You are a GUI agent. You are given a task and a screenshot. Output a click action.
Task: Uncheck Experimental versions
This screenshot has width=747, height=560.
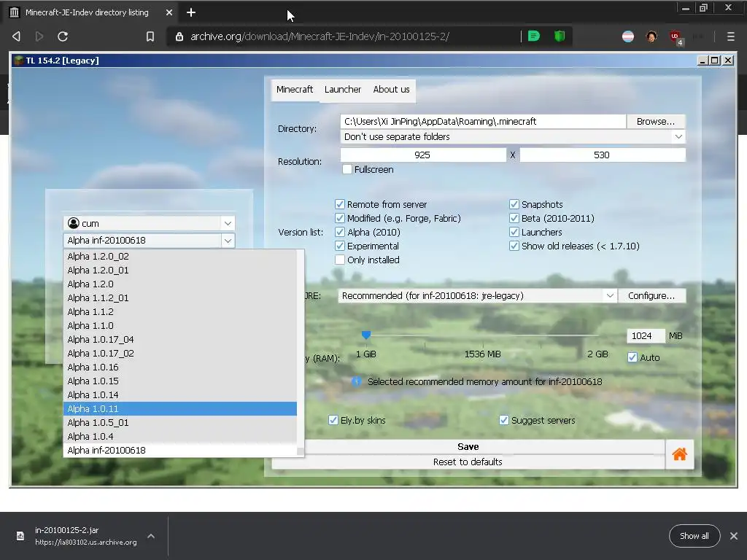tap(340, 246)
